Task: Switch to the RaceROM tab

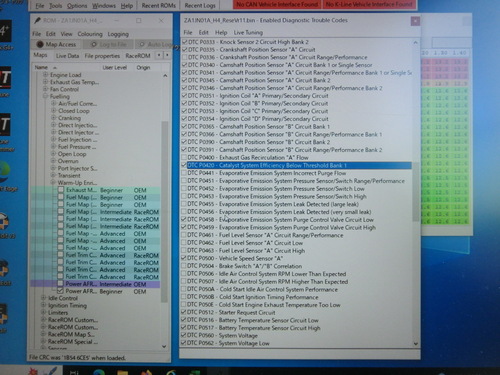Action: pyautogui.click(x=138, y=56)
